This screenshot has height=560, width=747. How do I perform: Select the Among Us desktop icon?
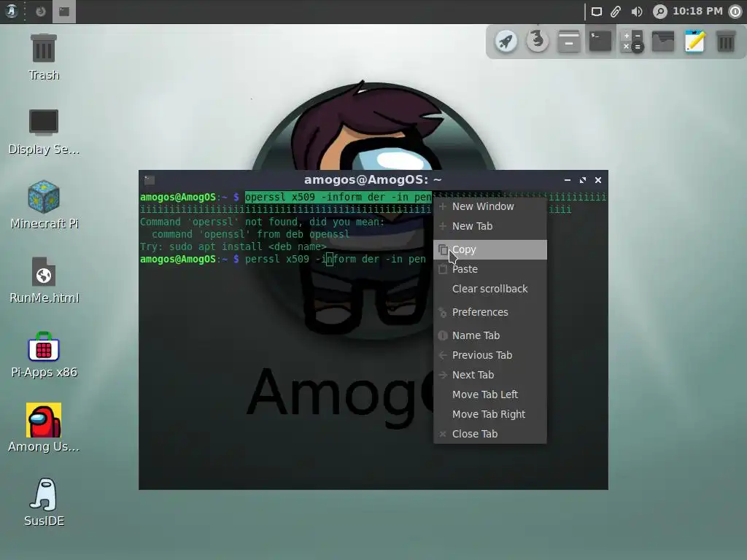click(x=44, y=429)
